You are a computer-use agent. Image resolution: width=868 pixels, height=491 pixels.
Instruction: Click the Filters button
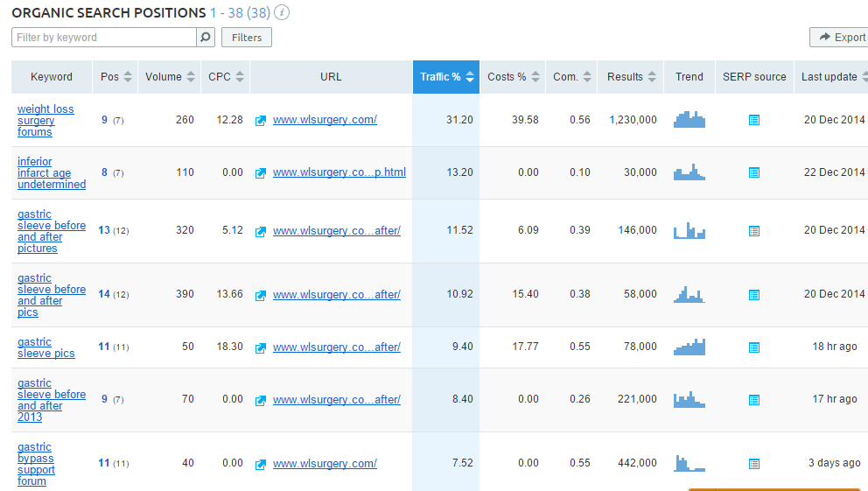pyautogui.click(x=247, y=38)
